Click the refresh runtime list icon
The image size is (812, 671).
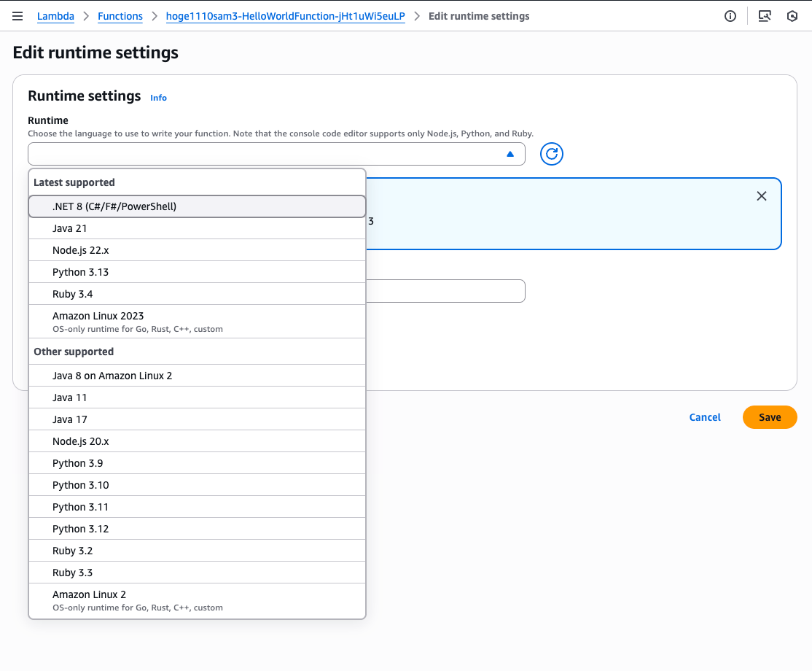pos(552,154)
